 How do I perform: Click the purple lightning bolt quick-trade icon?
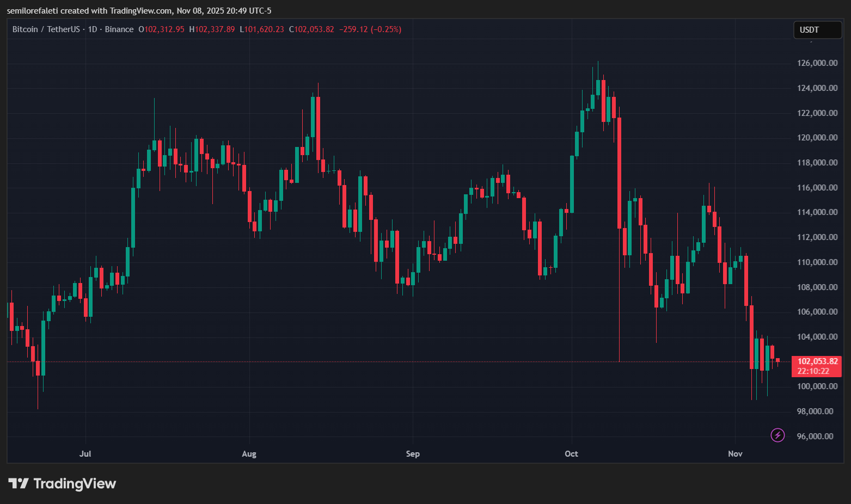tap(777, 435)
